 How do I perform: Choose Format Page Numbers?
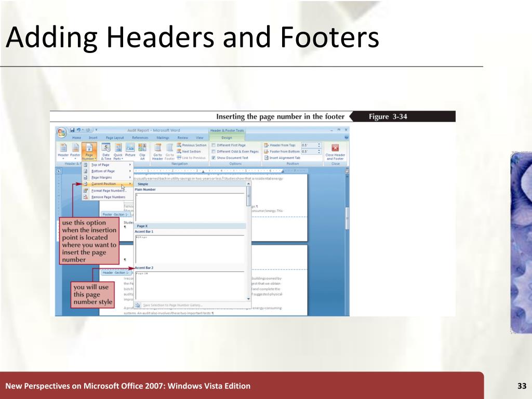(x=108, y=191)
